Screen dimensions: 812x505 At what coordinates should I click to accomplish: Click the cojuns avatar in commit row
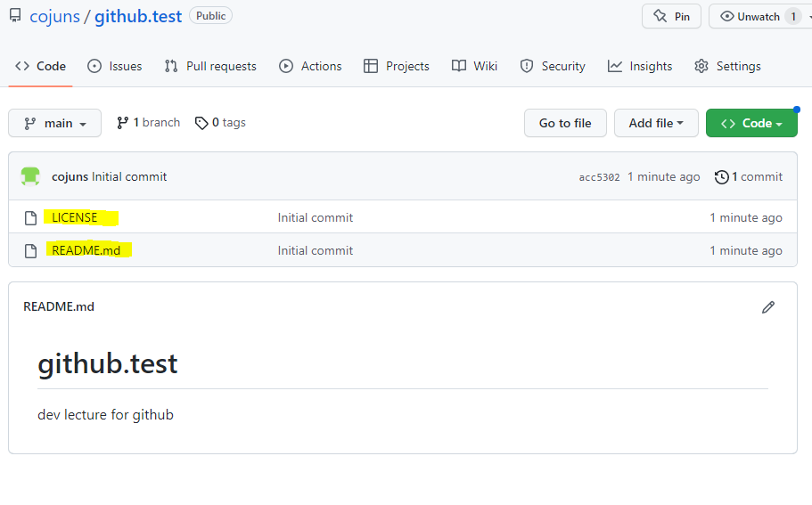click(30, 176)
